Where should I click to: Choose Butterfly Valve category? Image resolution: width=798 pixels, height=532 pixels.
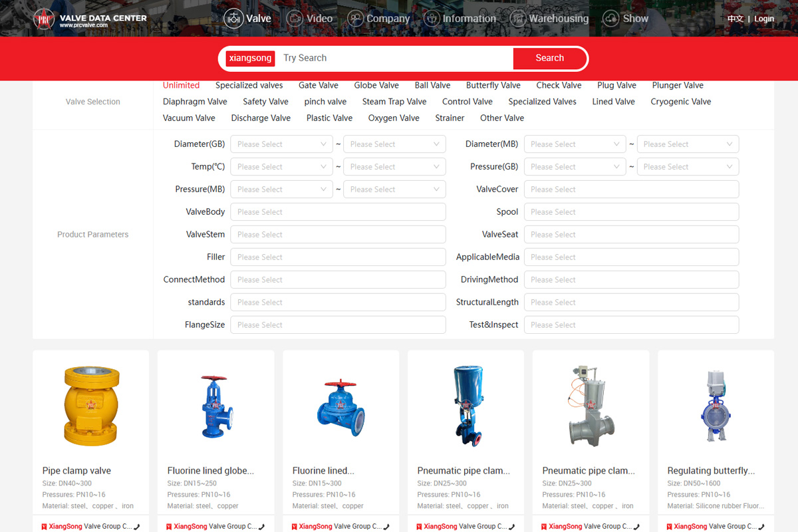pyautogui.click(x=493, y=85)
